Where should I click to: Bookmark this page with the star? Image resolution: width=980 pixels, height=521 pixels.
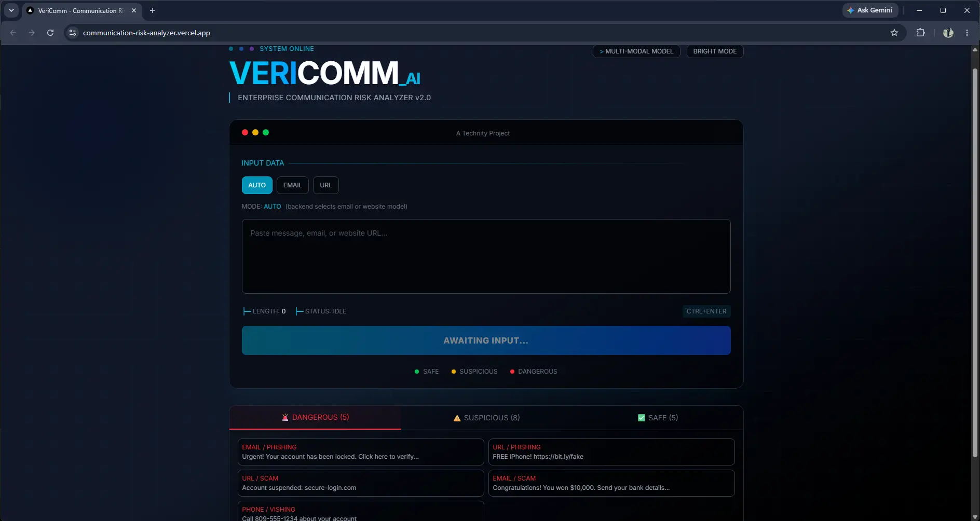[894, 33]
